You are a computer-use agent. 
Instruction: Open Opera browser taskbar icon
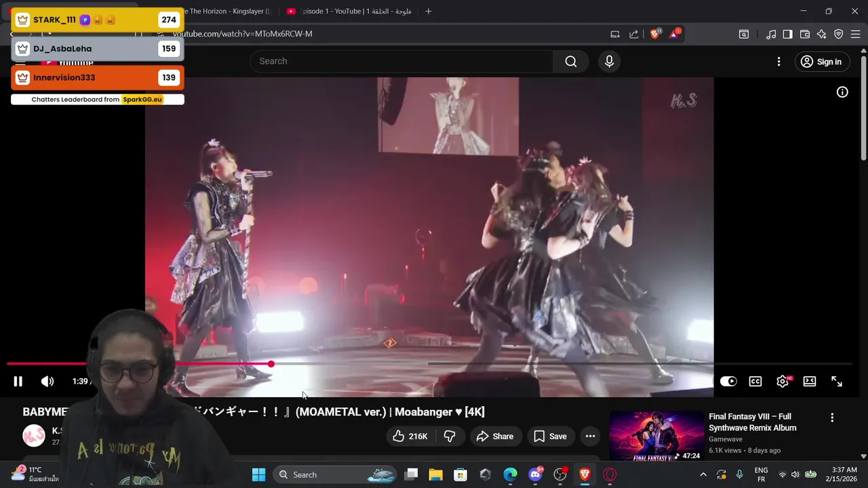[610, 474]
